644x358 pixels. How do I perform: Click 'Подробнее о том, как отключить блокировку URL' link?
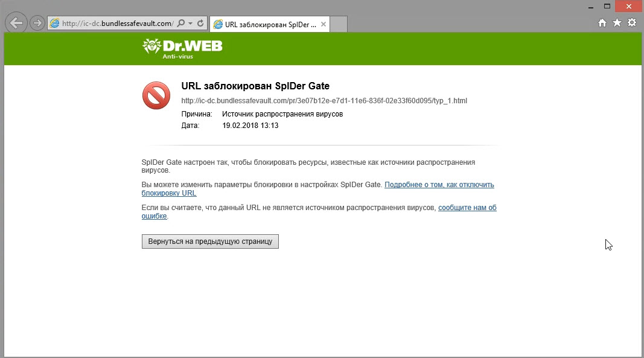coord(318,188)
